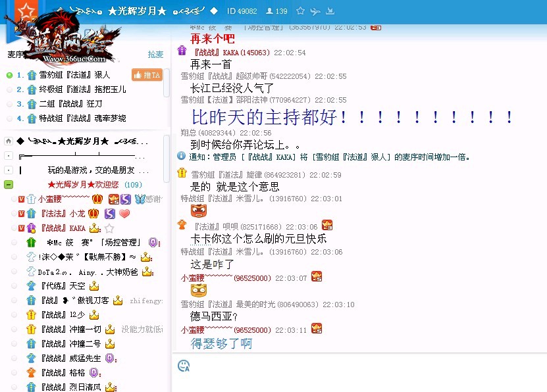The width and height of the screenshot is (547, 392).
Task: Expand the 玩的是游戏，交的是朋友 sub-channel
Action: [x=9, y=170]
